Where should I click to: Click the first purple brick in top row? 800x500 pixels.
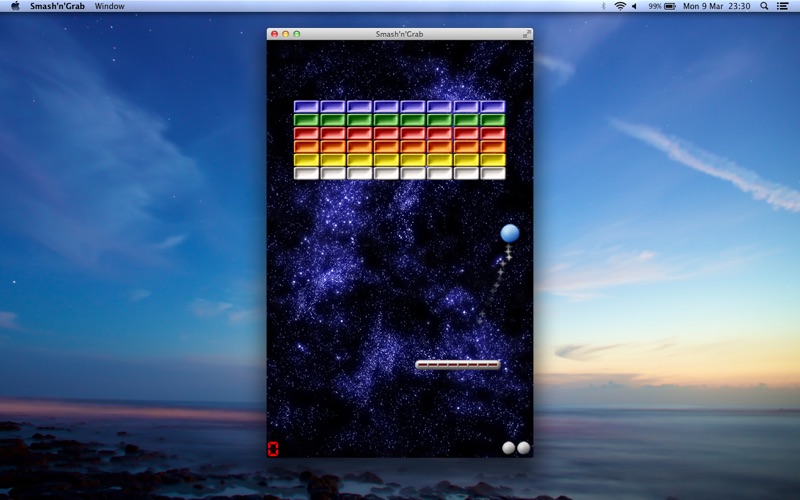306,106
